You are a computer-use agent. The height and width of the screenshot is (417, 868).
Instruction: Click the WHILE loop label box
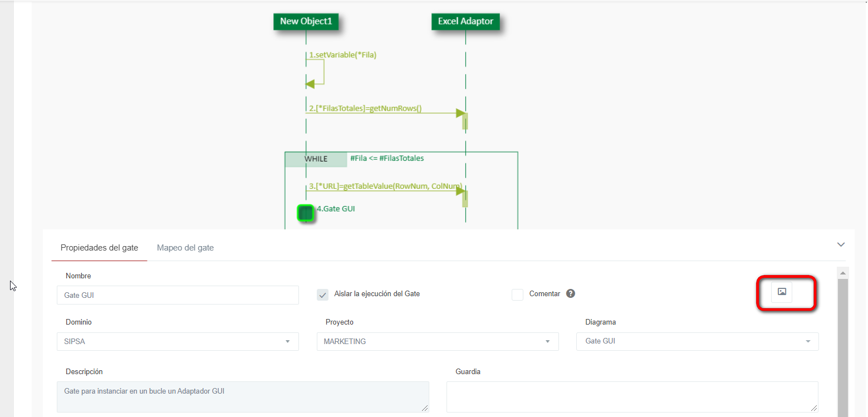(x=316, y=159)
